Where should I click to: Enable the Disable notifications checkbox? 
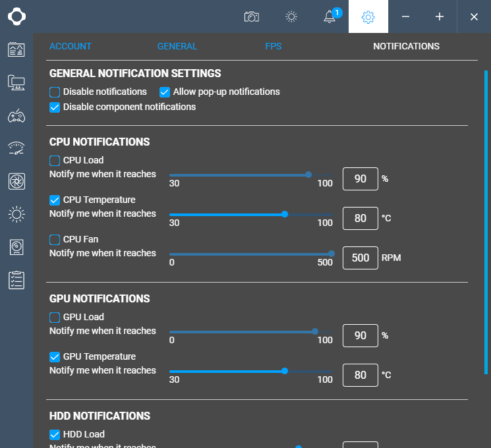click(x=55, y=92)
